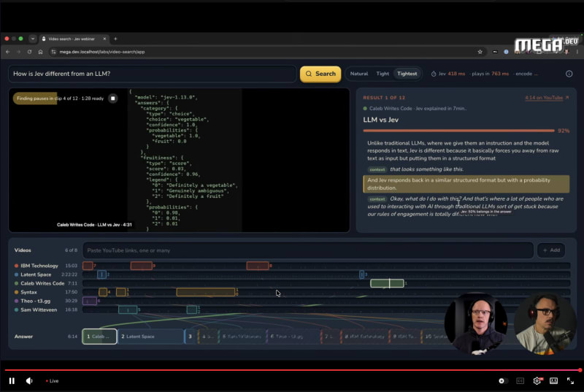Click the highlighted transcript sentence
The width and height of the screenshot is (584, 392).
point(466,184)
